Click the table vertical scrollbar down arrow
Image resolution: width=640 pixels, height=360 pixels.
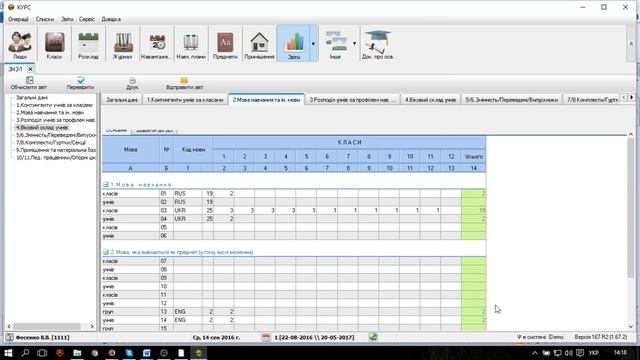tap(631, 327)
